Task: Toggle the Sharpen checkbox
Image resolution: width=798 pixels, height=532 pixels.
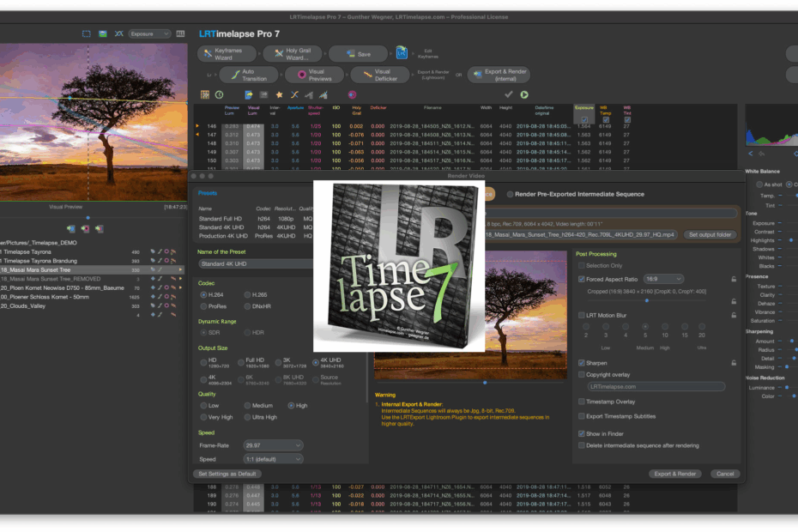Action: [581, 363]
